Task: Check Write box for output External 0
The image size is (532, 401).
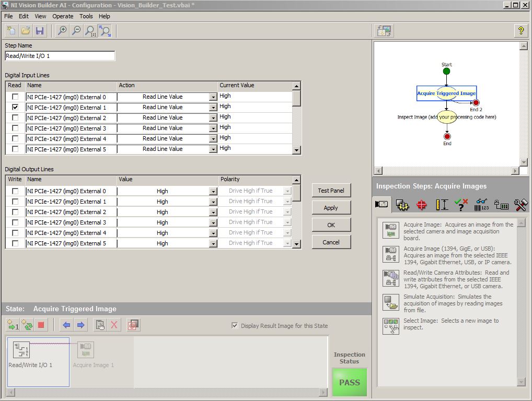Action: pos(15,191)
